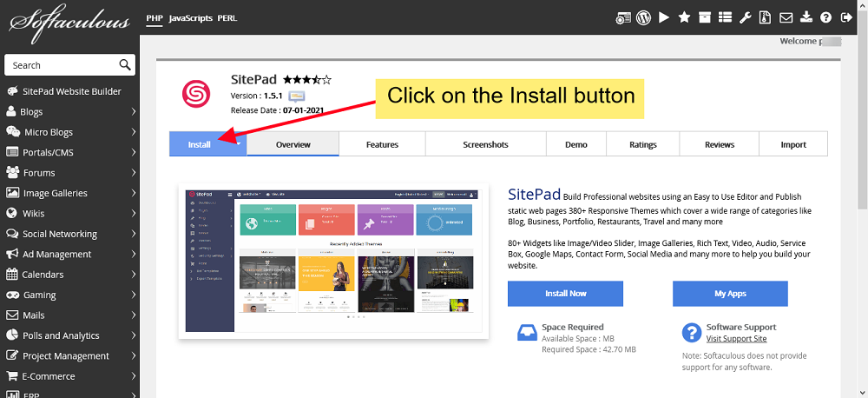Image resolution: width=868 pixels, height=398 pixels.
Task: Click the SitePad dashboard screenshot thumbnail
Action: coord(333,261)
